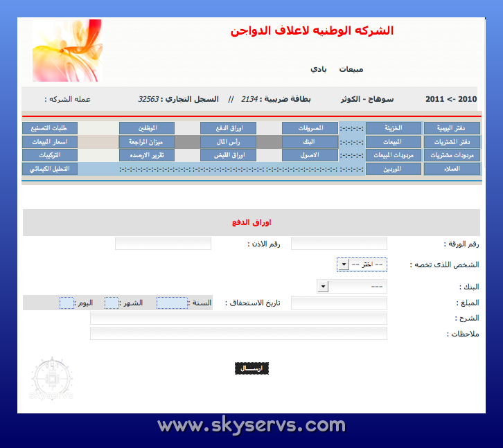Image resolution: width=503 pixels, height=448 pixels.
Task: Open الموظفين employees section
Action: point(146,128)
